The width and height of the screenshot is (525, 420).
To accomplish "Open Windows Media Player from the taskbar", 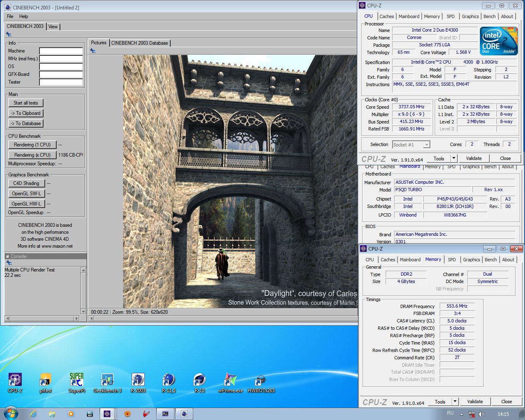I will point(71,414).
